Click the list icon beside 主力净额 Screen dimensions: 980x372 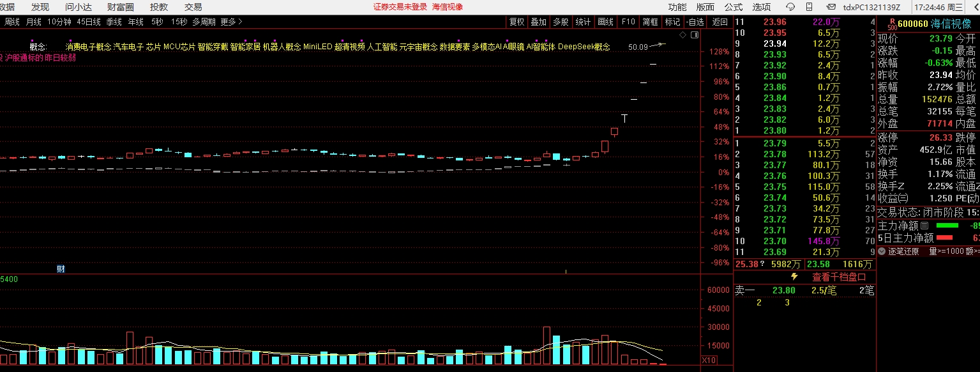tap(924, 226)
